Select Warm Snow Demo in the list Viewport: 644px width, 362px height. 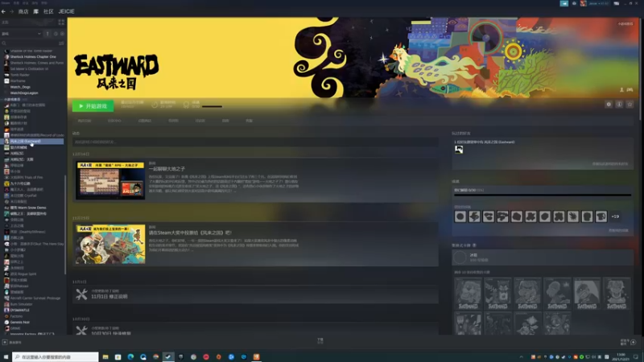[x=28, y=208]
